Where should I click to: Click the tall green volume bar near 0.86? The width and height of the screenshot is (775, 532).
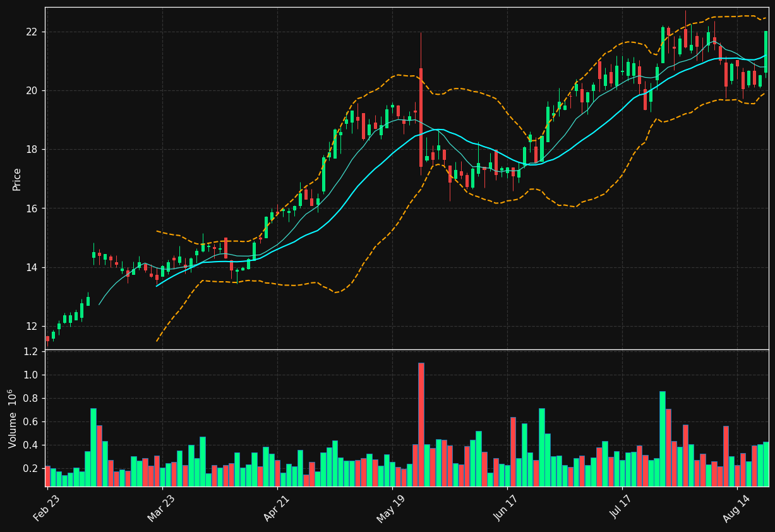coord(663,438)
